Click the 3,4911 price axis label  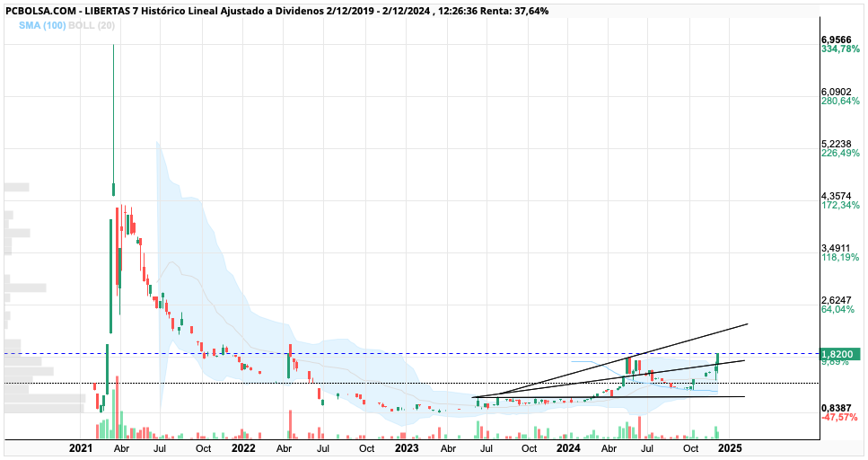coord(837,248)
